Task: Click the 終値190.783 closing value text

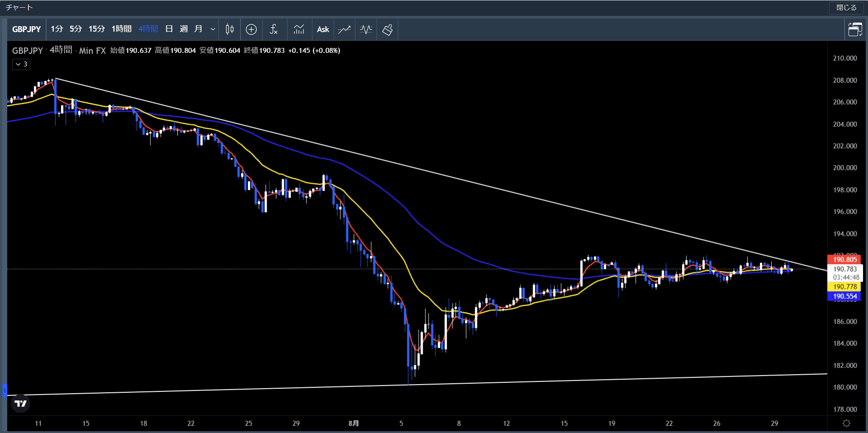Action: coord(264,51)
